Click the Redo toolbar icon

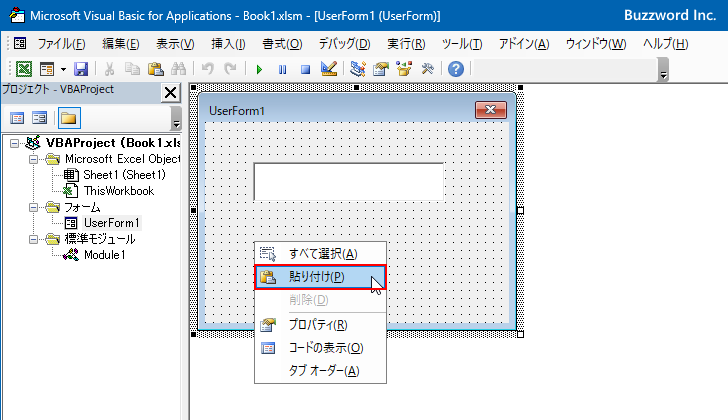point(230,69)
